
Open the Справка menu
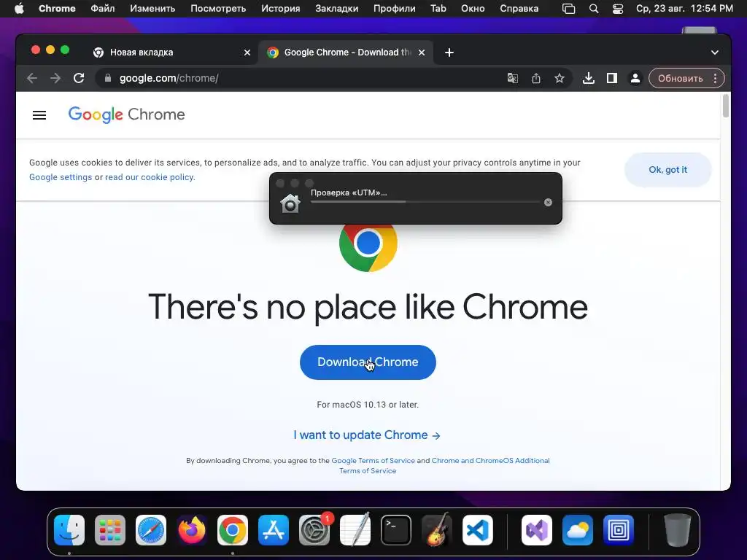[519, 9]
